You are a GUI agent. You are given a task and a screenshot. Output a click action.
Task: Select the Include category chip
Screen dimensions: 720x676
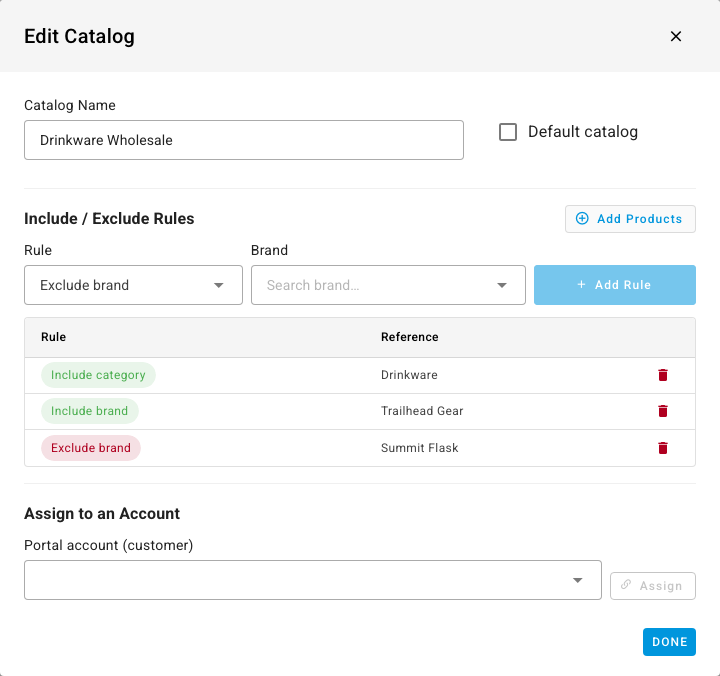pyautogui.click(x=98, y=375)
